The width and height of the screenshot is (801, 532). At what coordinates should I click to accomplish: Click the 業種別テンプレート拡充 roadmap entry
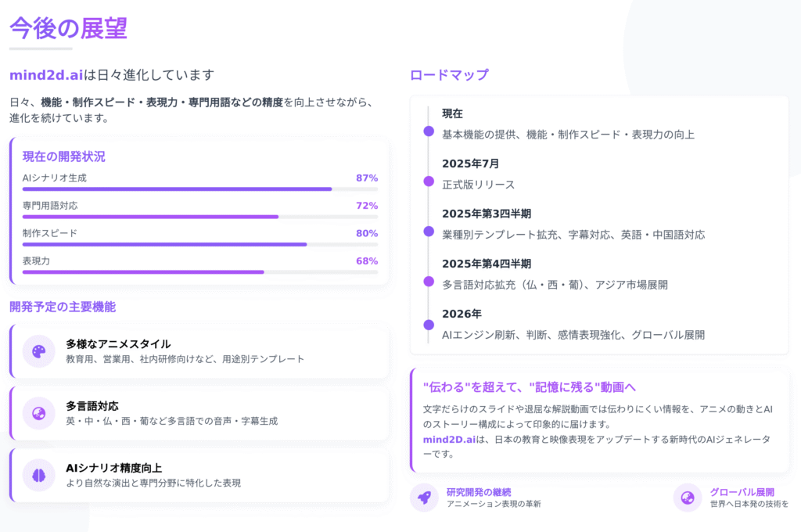point(573,235)
